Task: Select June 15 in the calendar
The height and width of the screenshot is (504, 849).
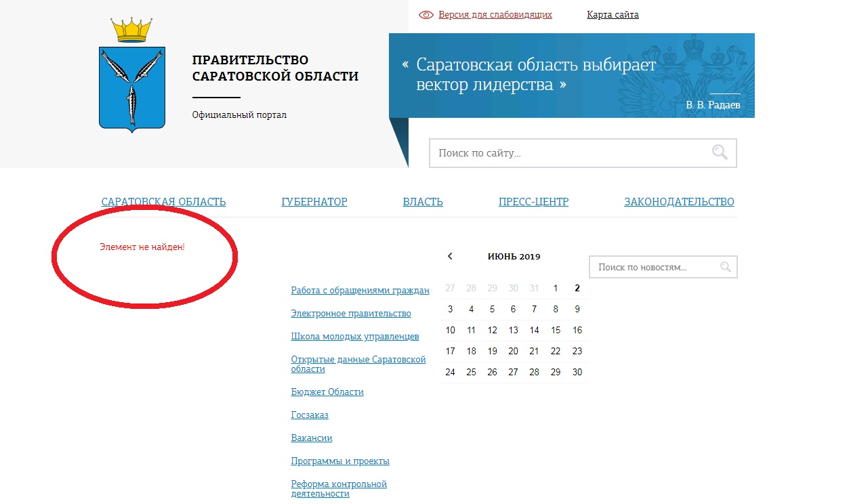Action: pos(556,331)
